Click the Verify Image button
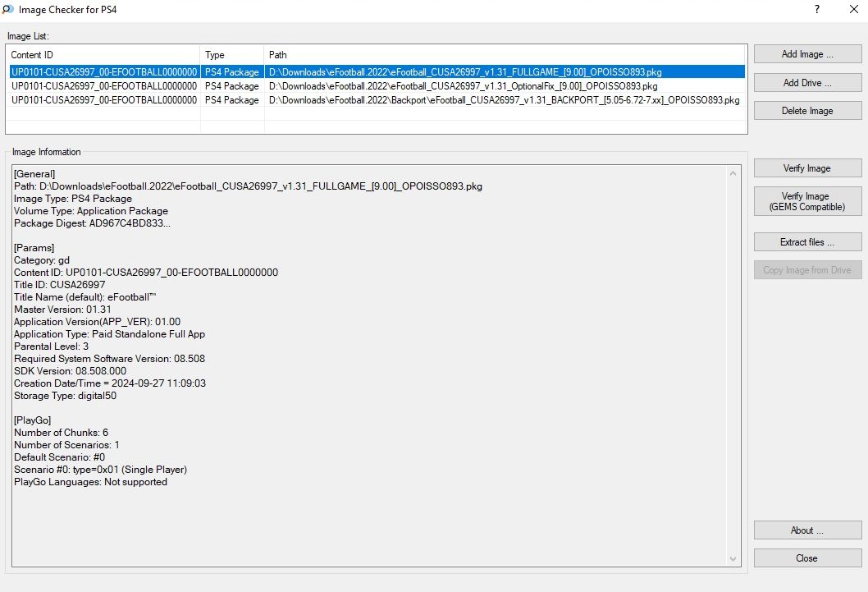Viewport: 868px width, 592px height. (807, 168)
